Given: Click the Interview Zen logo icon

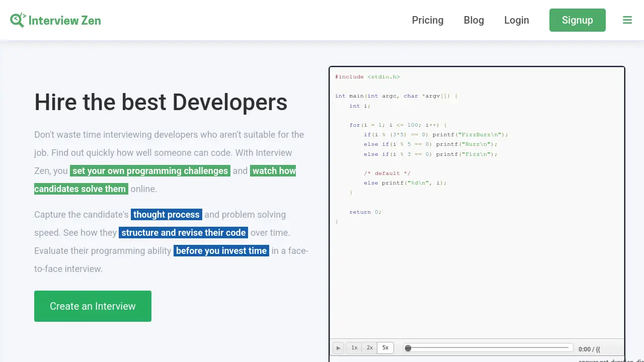Looking at the screenshot, I should pyautogui.click(x=18, y=20).
